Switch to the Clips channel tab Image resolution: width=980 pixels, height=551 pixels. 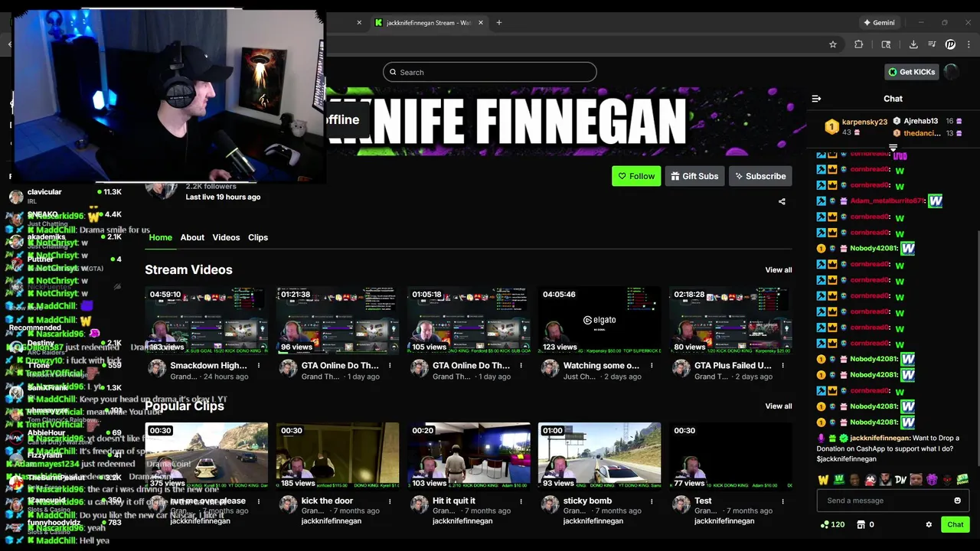pos(258,237)
